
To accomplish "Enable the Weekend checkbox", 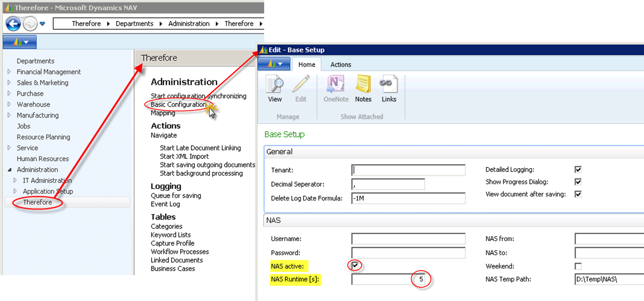I will [x=578, y=266].
